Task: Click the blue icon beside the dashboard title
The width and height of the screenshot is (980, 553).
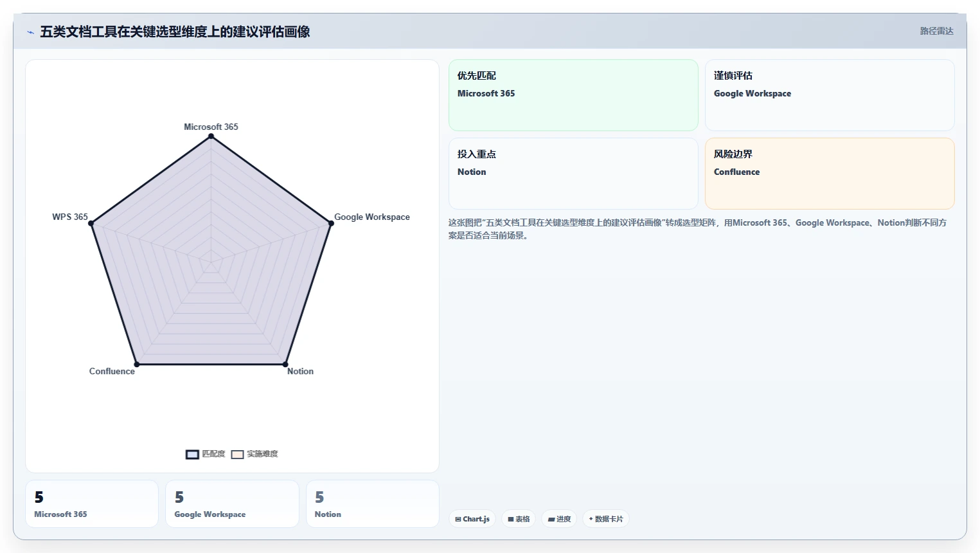Action: coord(30,32)
